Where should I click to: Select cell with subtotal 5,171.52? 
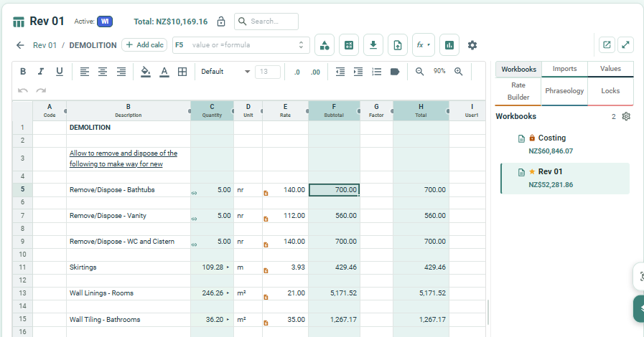coord(335,293)
